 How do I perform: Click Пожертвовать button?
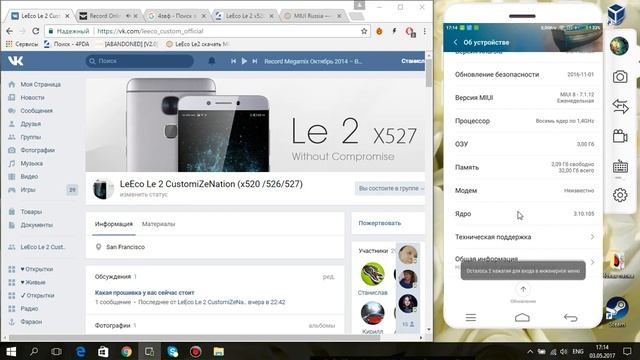point(380,223)
